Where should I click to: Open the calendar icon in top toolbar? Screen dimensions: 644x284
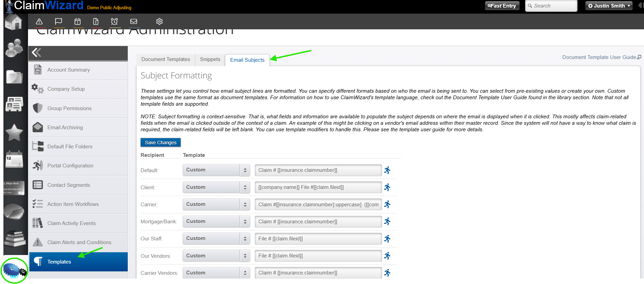click(78, 21)
